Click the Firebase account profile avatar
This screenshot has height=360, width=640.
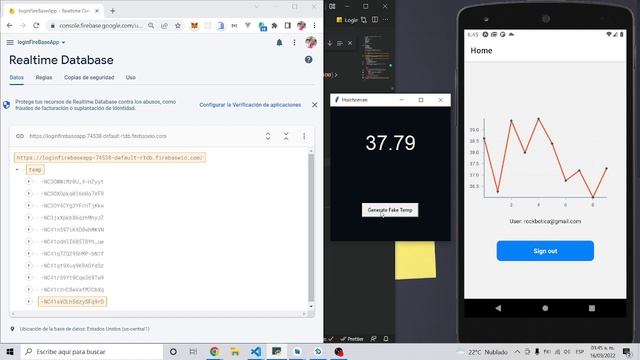pyautogui.click(x=311, y=42)
